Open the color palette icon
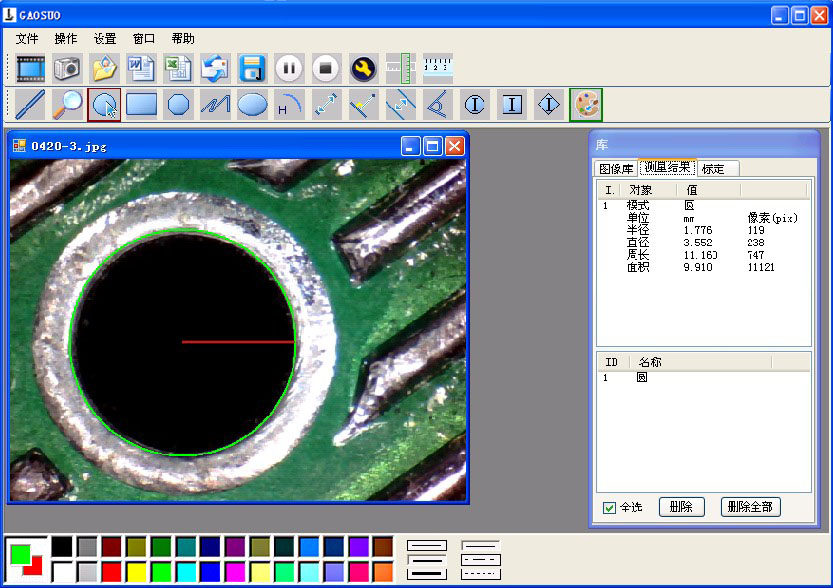 click(x=585, y=104)
